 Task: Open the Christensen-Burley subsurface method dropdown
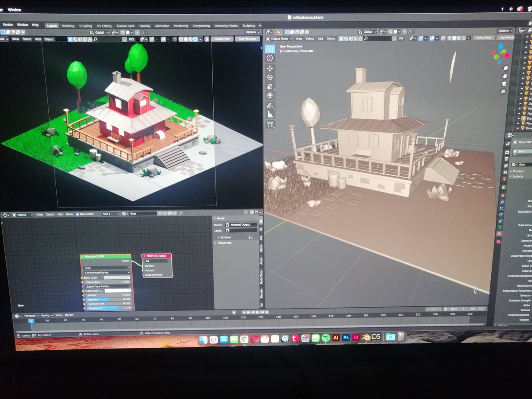107,272
